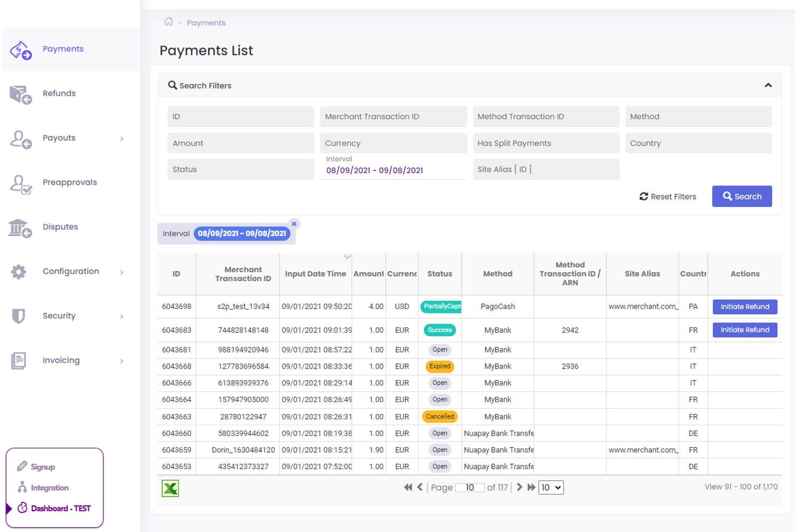Go to next results page
Viewport: 798px width, 532px height.
coord(519,487)
